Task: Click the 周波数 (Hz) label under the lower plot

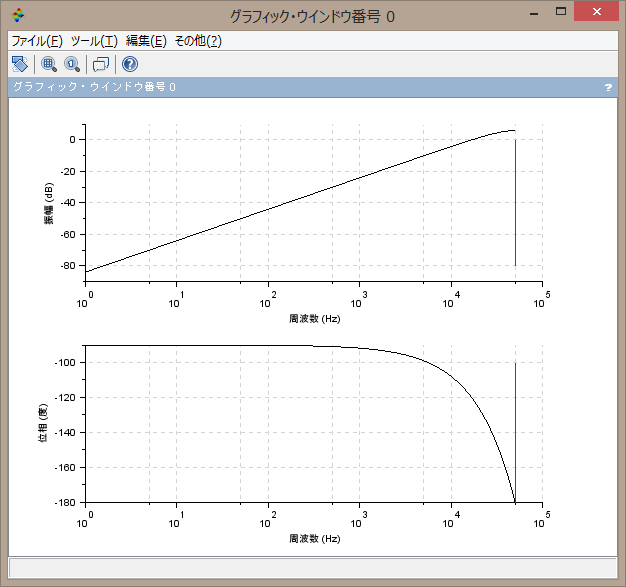Action: coord(314,538)
